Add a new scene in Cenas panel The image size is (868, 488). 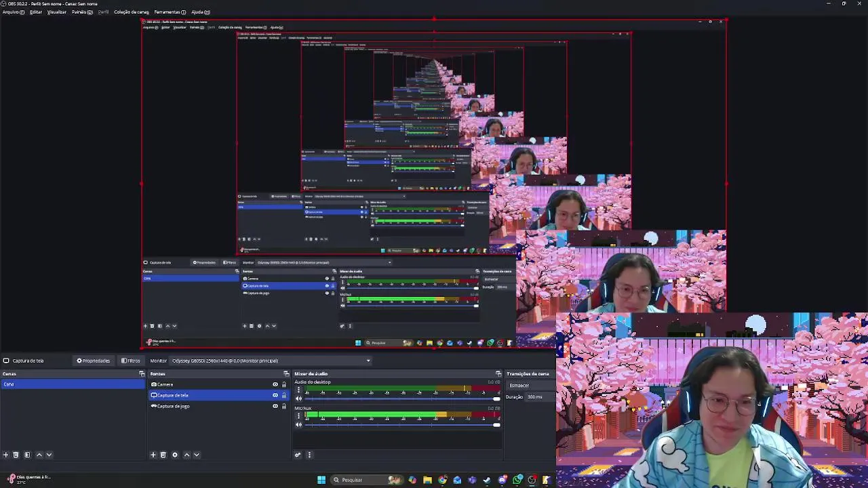click(x=5, y=455)
